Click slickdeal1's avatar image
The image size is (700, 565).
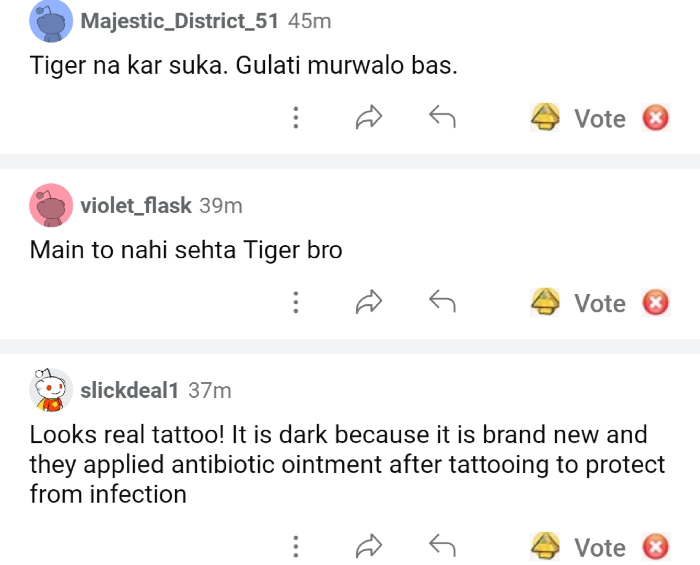pos(51,390)
